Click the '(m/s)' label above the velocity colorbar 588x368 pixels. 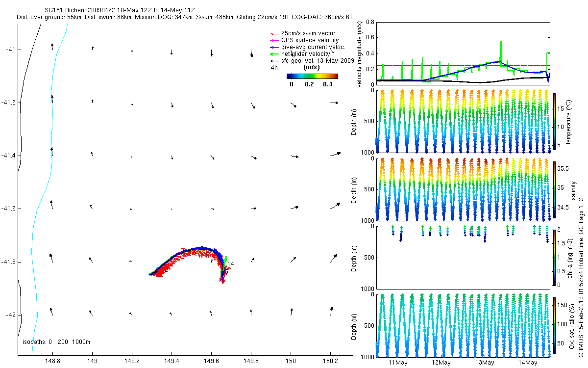coord(312,67)
